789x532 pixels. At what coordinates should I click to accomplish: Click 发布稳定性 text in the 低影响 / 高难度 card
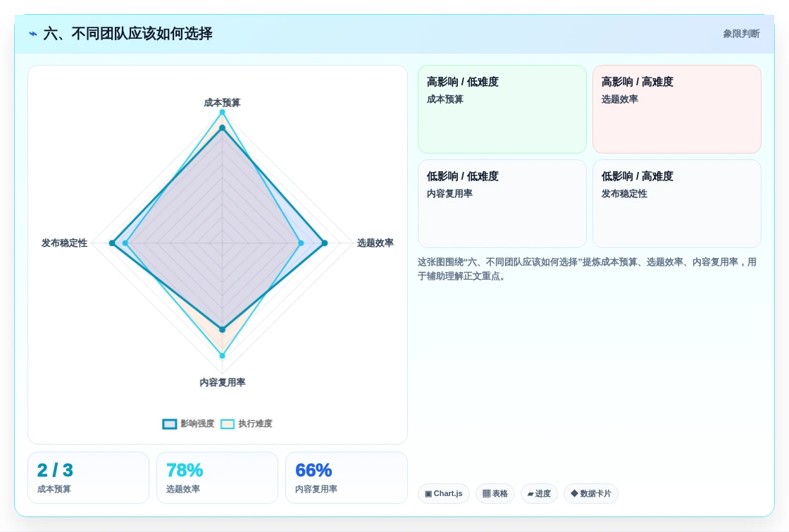pyautogui.click(x=624, y=194)
